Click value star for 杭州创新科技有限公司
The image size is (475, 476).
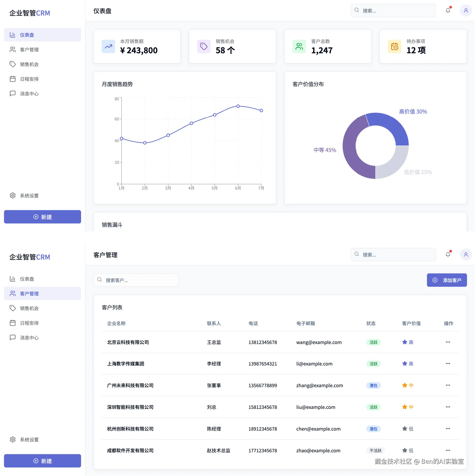[404, 429]
